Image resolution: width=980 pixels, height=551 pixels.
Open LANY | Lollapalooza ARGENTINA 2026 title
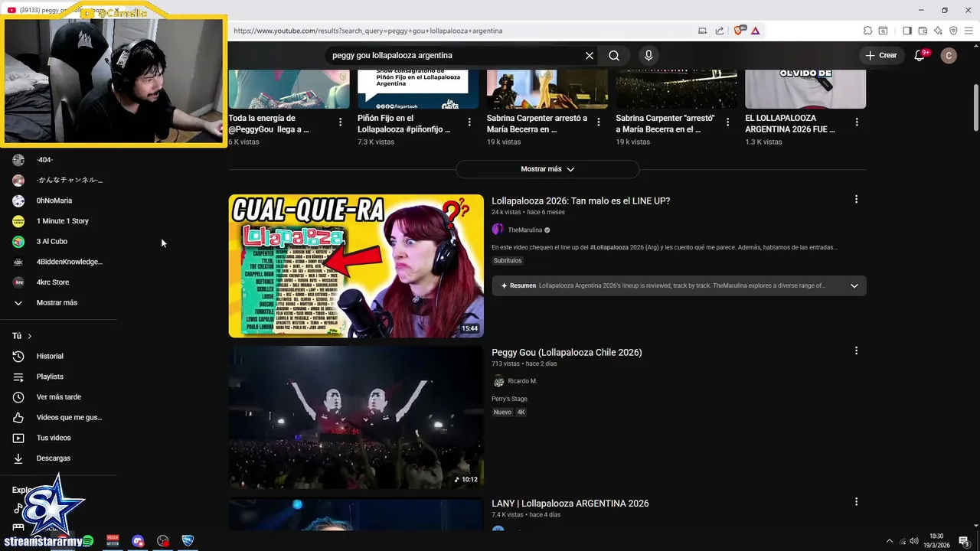[x=570, y=504]
